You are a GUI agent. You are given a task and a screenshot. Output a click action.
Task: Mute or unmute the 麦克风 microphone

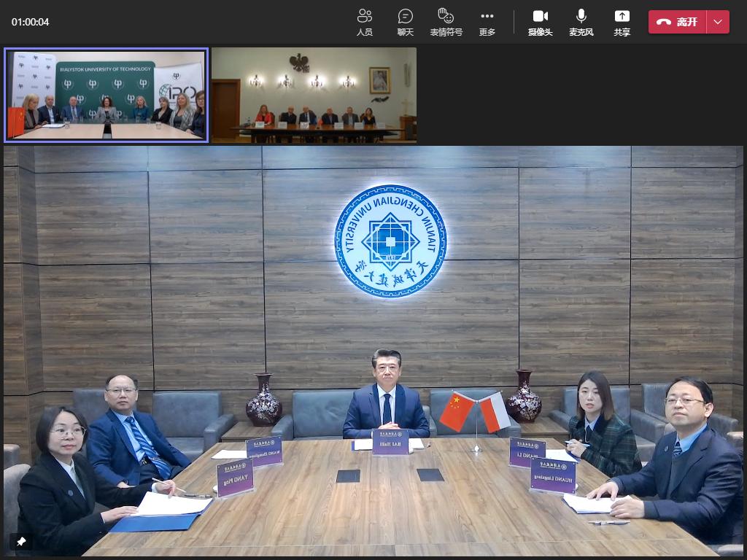tap(581, 22)
